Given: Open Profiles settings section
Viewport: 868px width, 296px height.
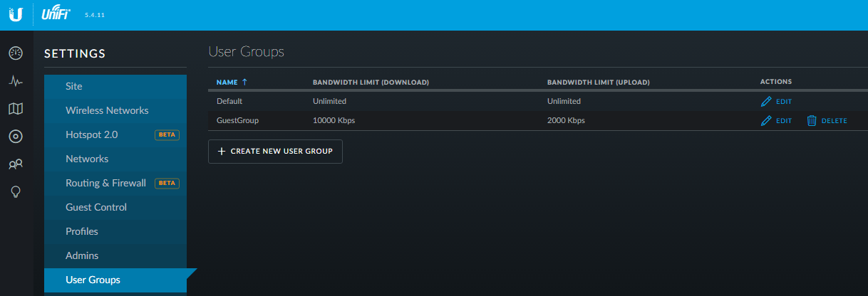Looking at the screenshot, I should pos(82,231).
